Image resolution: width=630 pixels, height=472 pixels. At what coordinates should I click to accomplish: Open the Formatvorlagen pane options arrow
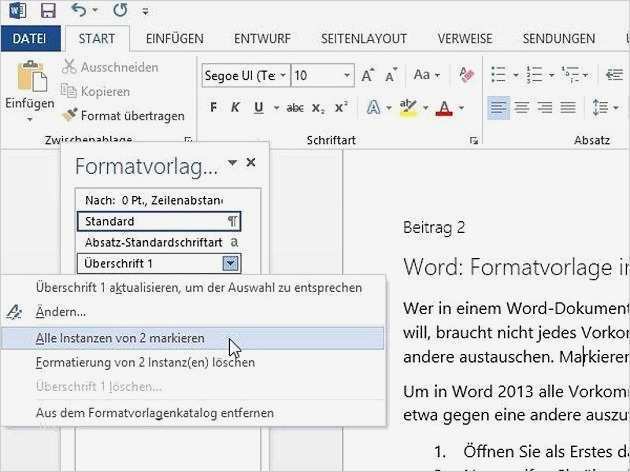pos(232,163)
